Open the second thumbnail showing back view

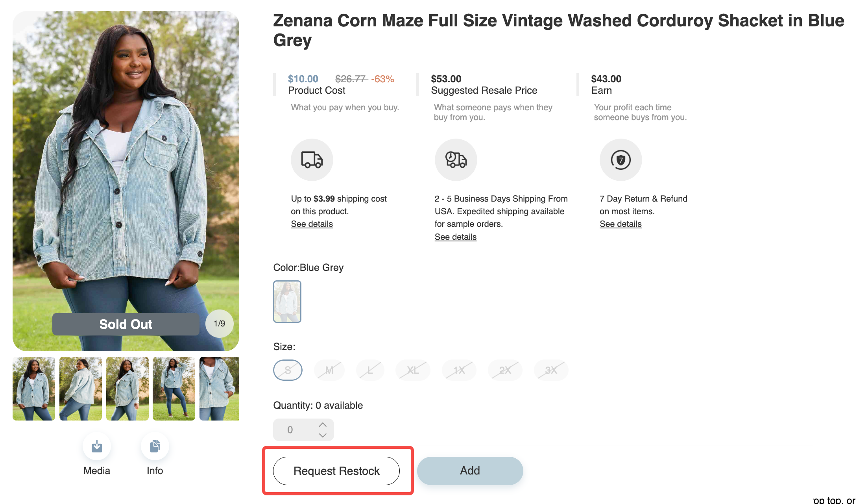81,389
